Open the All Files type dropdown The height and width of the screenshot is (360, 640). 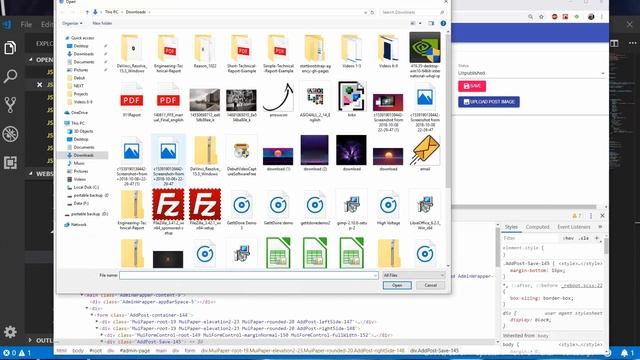(x=413, y=276)
